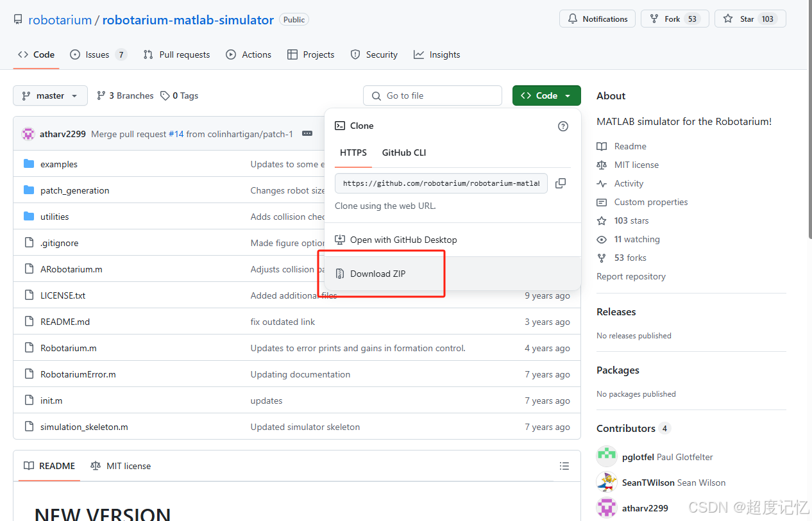
Task: Select the GitHub CLI clone tab
Action: [x=404, y=153]
